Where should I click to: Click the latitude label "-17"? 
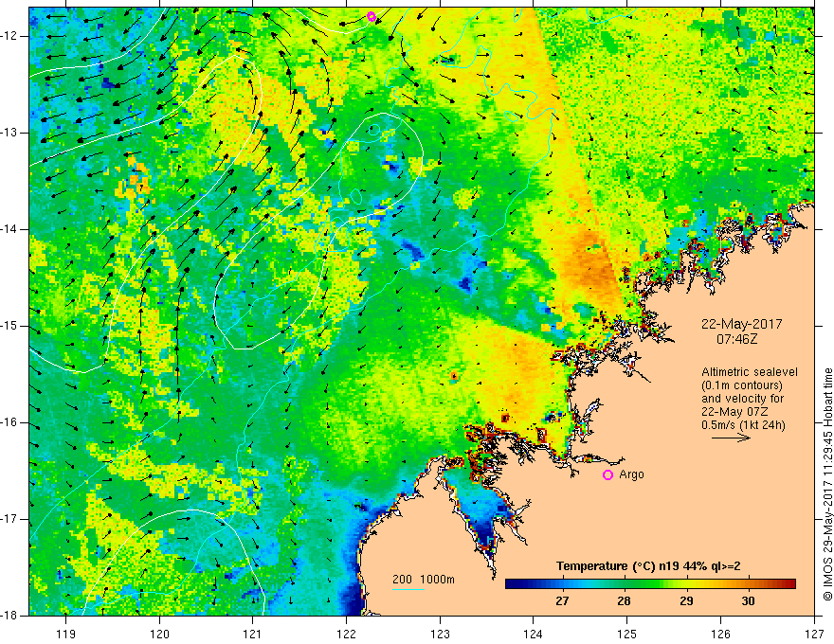coord(10,519)
